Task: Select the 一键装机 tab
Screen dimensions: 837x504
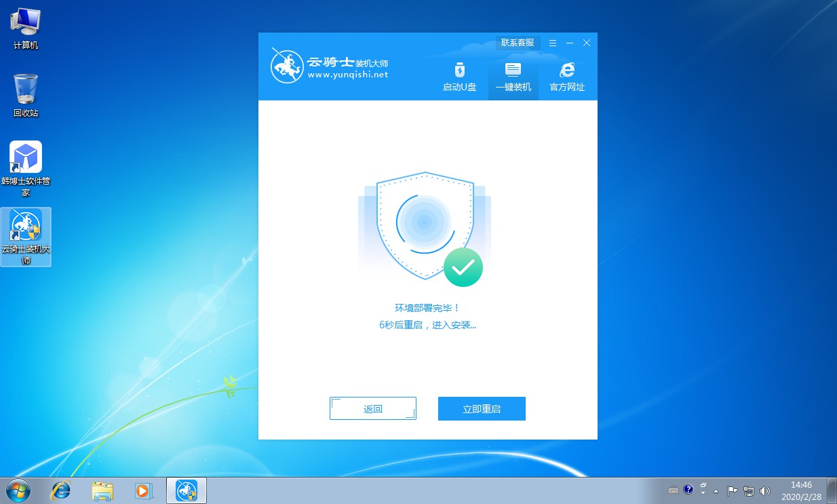Action: pyautogui.click(x=513, y=77)
